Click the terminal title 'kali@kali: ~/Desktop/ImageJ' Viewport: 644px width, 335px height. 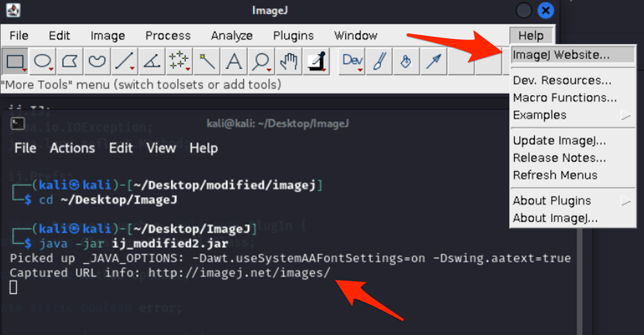point(277,124)
